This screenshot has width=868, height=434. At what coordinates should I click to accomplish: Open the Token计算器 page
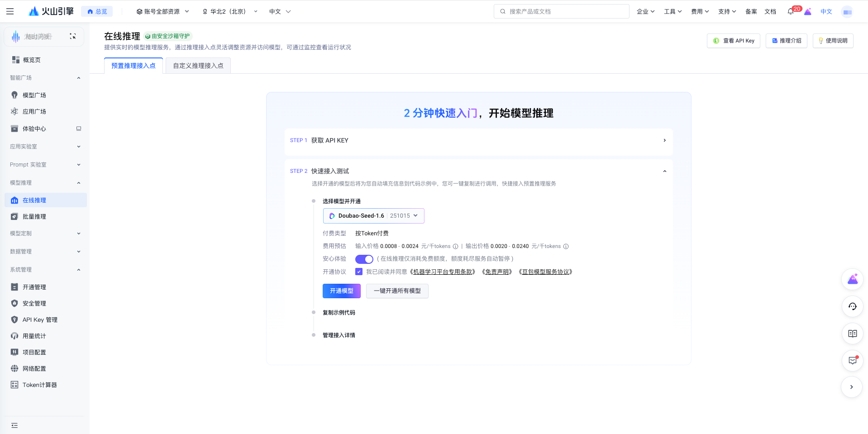point(39,385)
